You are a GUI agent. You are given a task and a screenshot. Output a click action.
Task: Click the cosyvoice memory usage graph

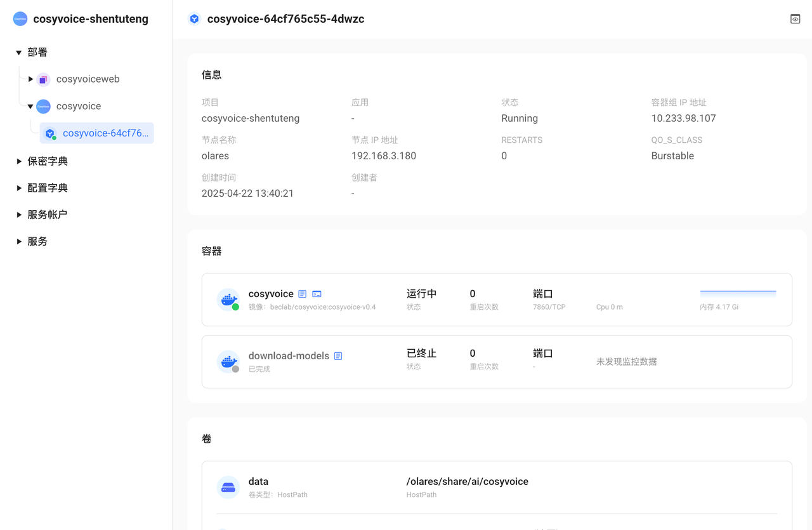(x=738, y=294)
